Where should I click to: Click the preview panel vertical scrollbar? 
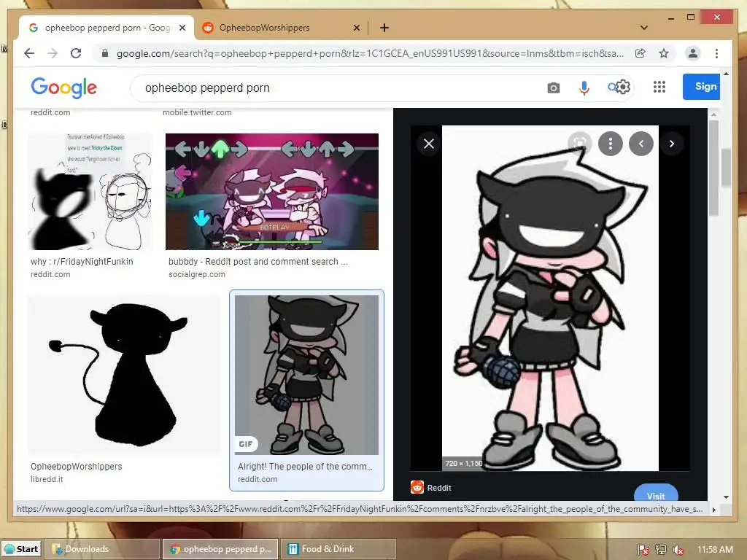click(713, 167)
